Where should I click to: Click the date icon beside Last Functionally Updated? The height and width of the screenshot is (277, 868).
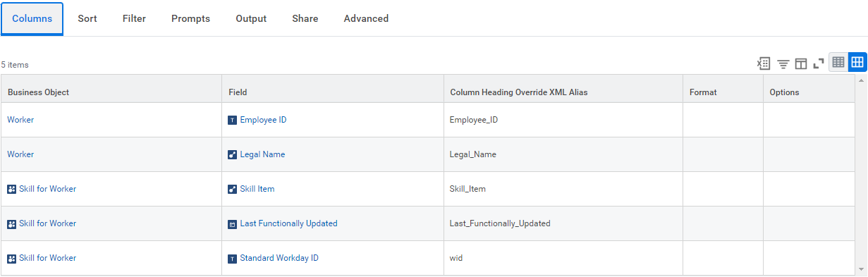point(233,224)
